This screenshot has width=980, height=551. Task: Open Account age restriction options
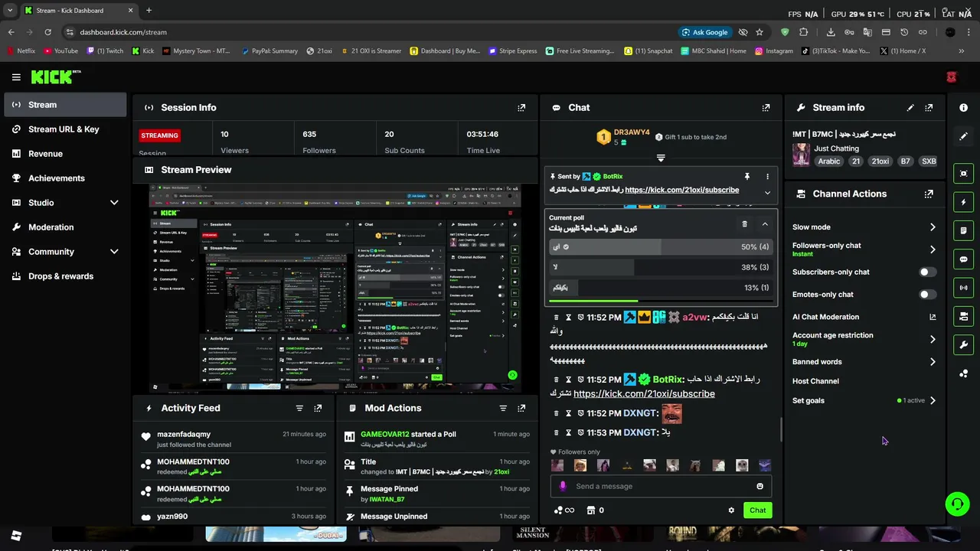[x=864, y=339]
